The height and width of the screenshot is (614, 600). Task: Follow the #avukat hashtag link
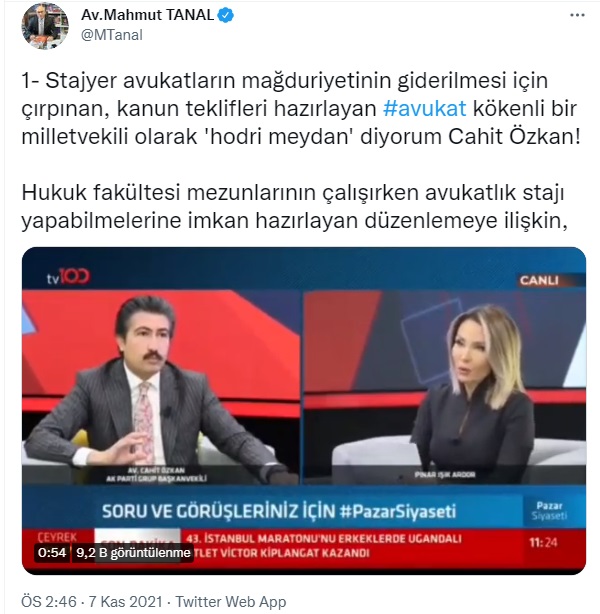[x=425, y=108]
